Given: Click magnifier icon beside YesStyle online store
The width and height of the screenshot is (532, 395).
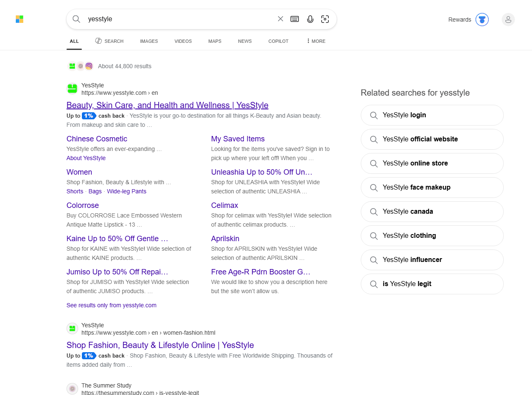Looking at the screenshot, I should point(374,163).
